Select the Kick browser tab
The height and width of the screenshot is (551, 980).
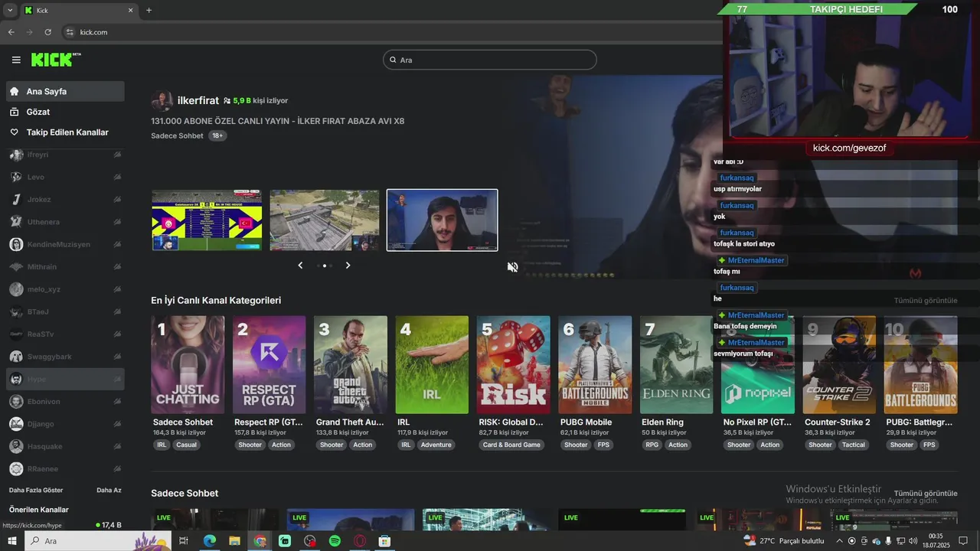pos(78,10)
